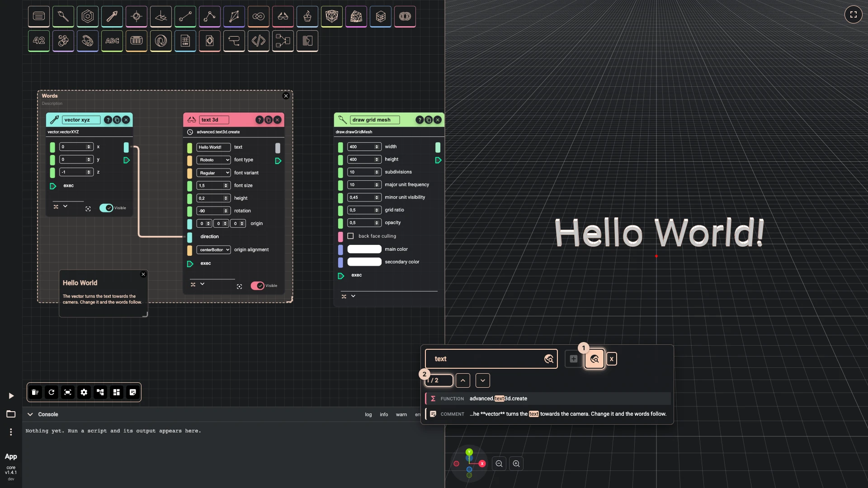Go to next search result with down chevron
The height and width of the screenshot is (488, 868).
(x=483, y=380)
